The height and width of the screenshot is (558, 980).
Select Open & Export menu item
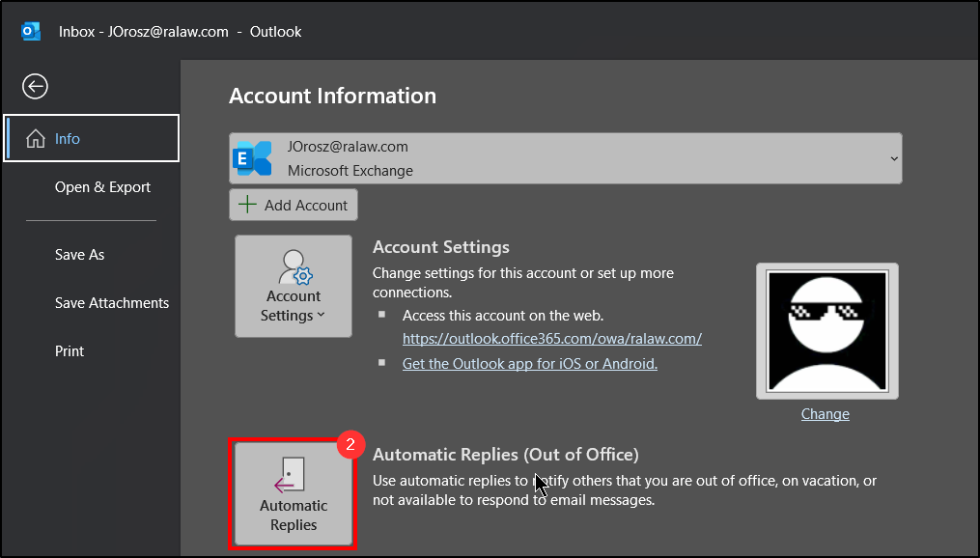(102, 187)
